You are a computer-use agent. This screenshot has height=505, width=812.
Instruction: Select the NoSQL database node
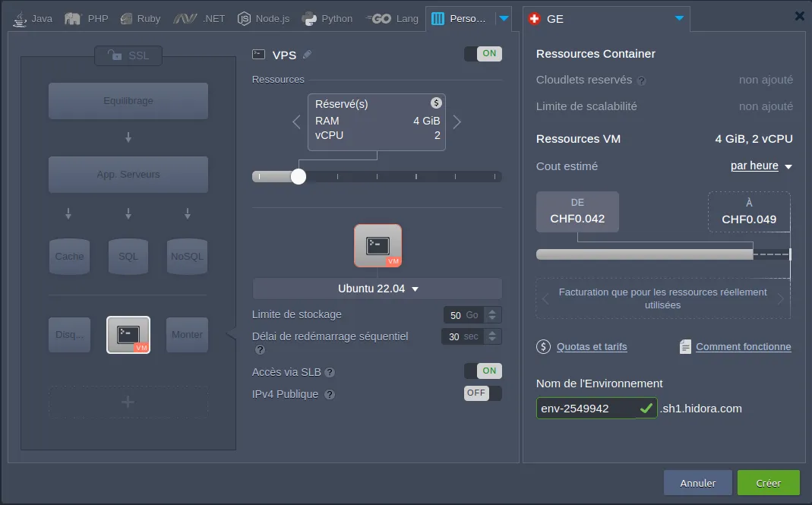[187, 256]
